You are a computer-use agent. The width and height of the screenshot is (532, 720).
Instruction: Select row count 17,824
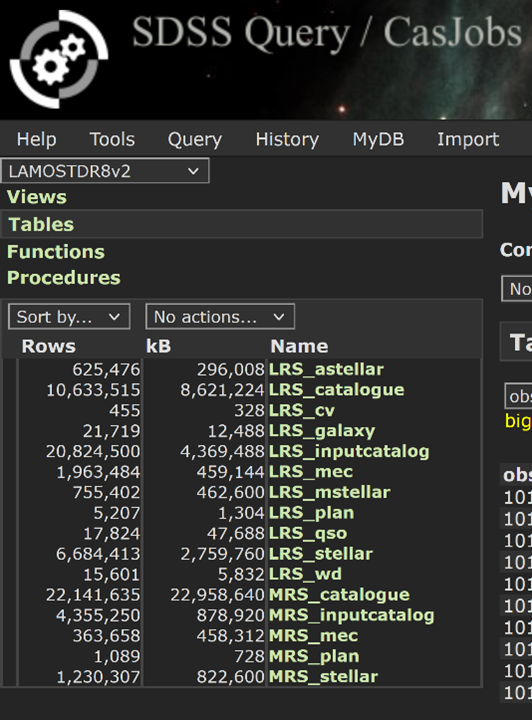[x=112, y=533]
